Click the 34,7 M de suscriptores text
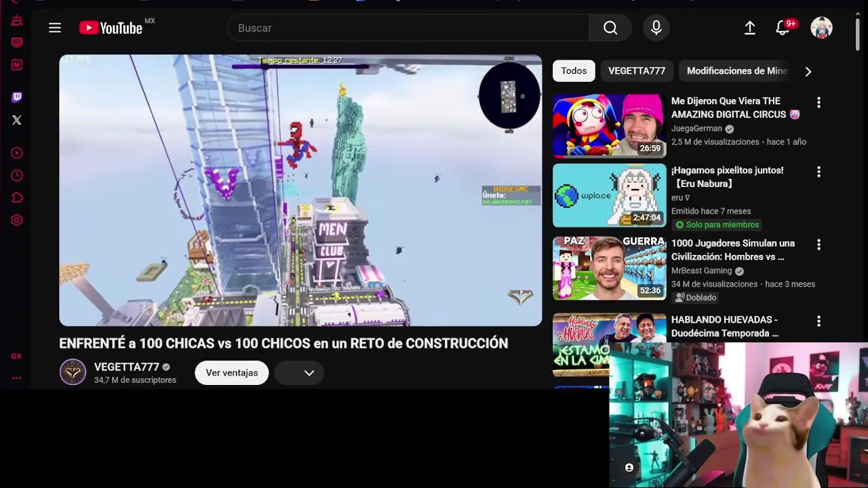Viewport: 868px width, 488px height. point(135,380)
